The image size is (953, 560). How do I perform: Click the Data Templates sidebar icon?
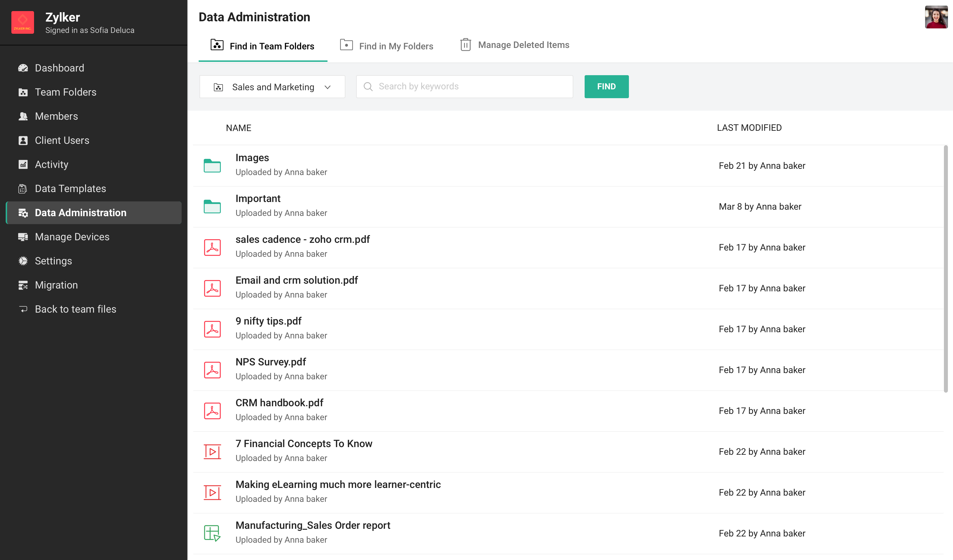[x=23, y=189]
